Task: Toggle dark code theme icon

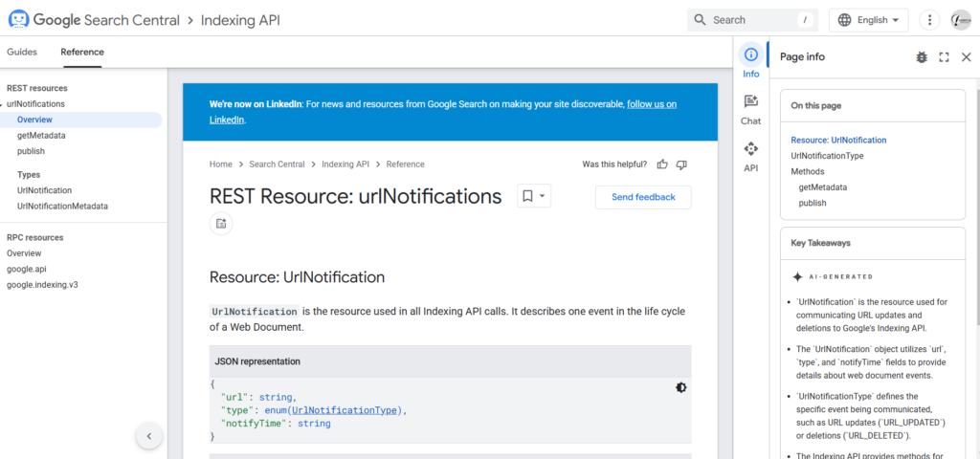Action: (680, 387)
